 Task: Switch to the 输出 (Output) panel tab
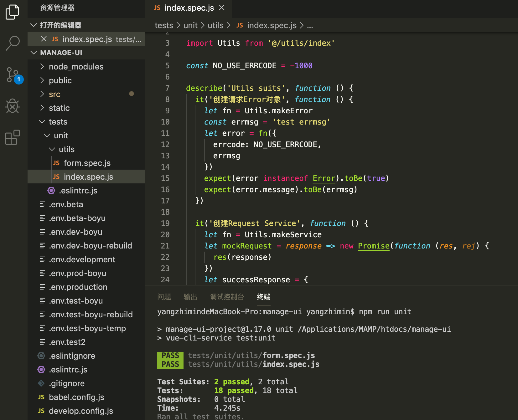[x=190, y=297]
